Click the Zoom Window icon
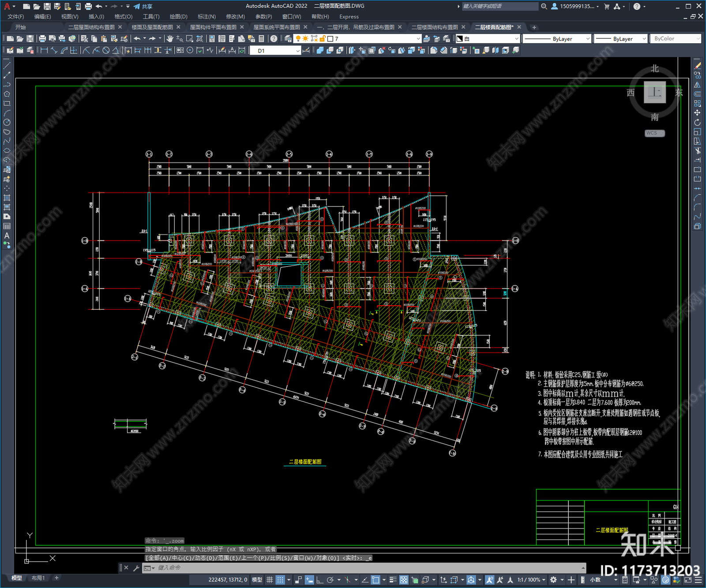The height and width of the screenshot is (588, 706). point(190,39)
